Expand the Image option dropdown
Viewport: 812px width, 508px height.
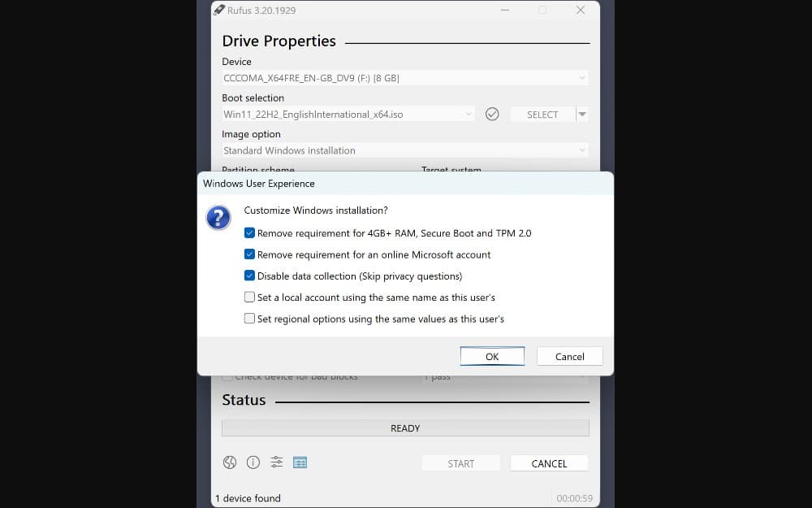tap(581, 150)
